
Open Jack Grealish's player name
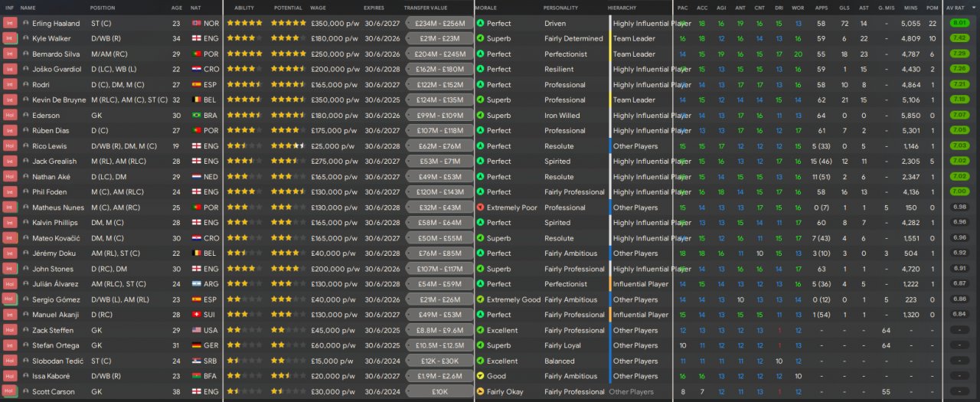54,161
